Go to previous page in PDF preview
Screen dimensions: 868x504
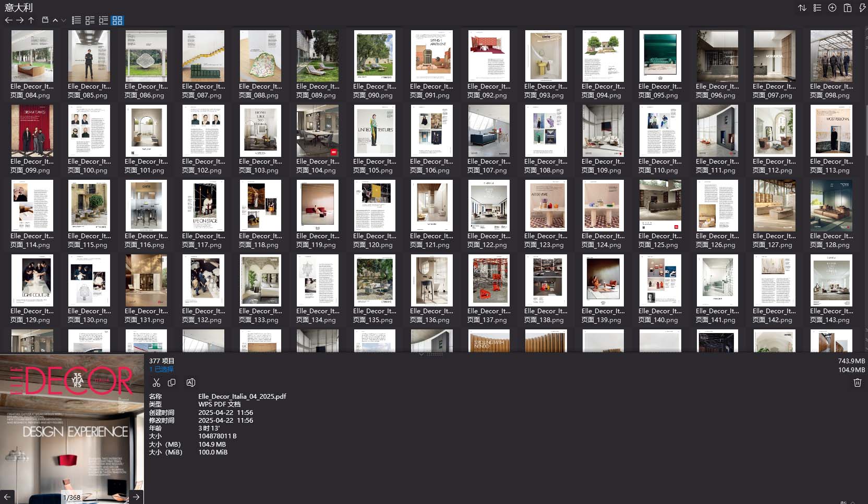tap(7, 497)
